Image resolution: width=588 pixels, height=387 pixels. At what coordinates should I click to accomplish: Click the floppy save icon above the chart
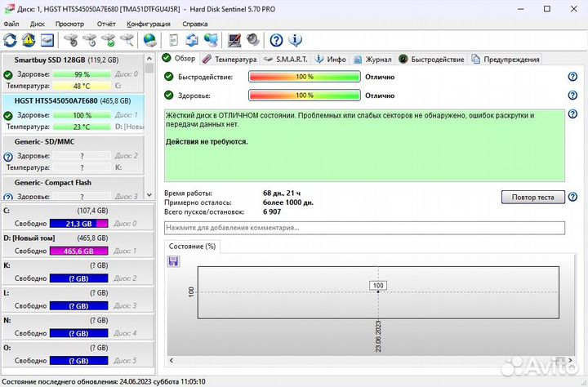click(x=173, y=261)
